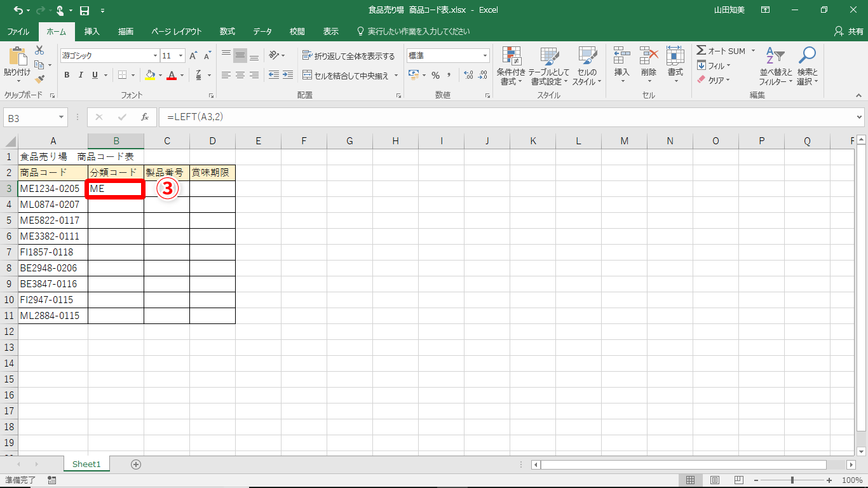Image resolution: width=868 pixels, height=488 pixels.
Task: Open AutoSum (オート SUM) dropdown arrow
Action: [754, 51]
